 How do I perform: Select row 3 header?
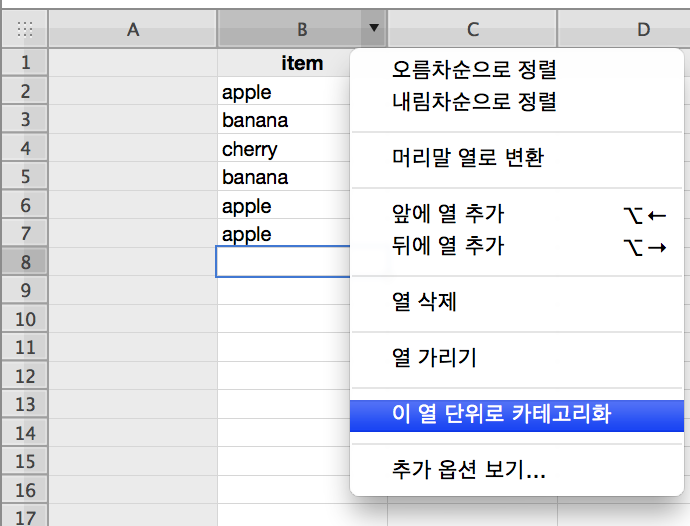[x=25, y=119]
